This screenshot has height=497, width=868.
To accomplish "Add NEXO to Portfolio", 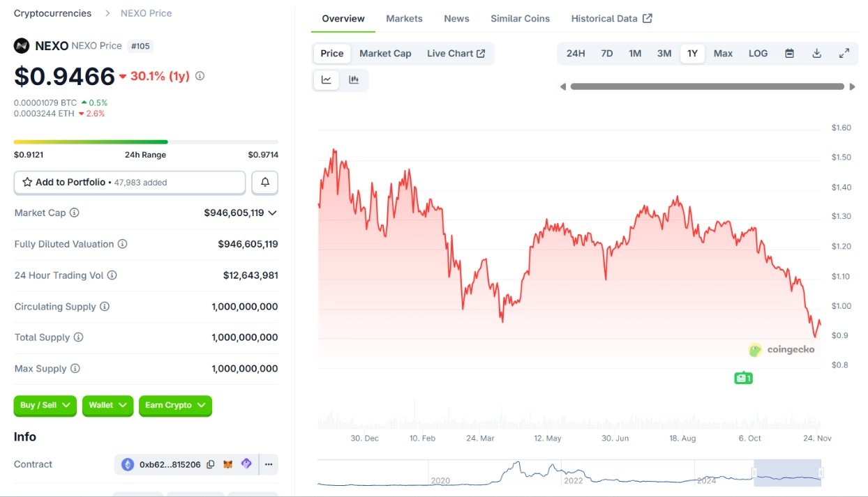I will (x=129, y=182).
